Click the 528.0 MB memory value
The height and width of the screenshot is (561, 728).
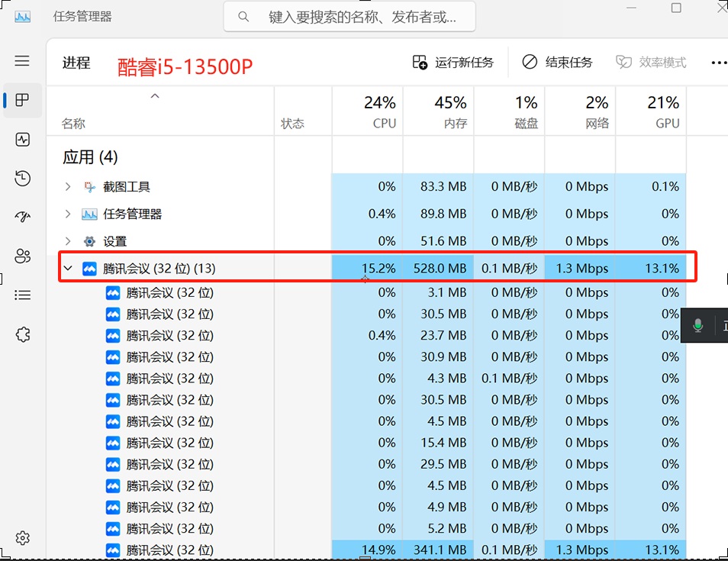coord(440,269)
